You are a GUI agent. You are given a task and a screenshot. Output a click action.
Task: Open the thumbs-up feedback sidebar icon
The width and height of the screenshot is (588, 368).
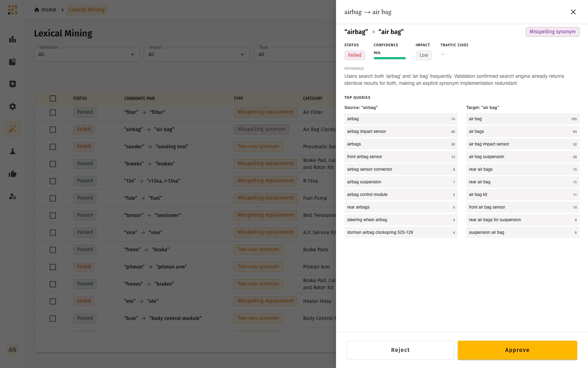coord(13,174)
